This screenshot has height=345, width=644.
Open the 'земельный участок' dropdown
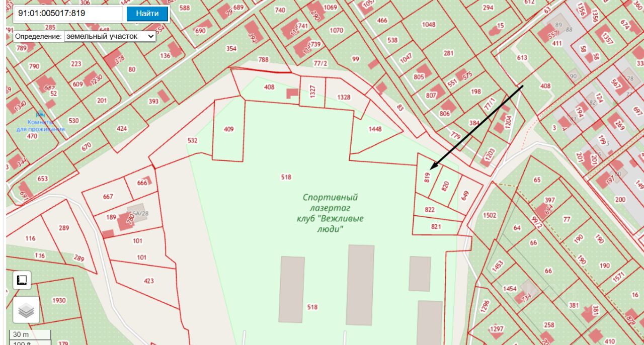point(110,36)
